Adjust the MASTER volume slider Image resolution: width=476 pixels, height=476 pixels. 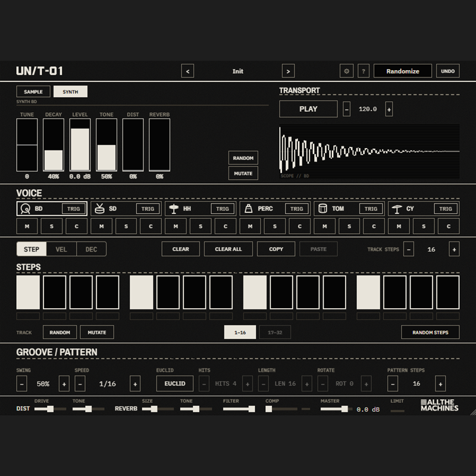pyautogui.click(x=336, y=409)
